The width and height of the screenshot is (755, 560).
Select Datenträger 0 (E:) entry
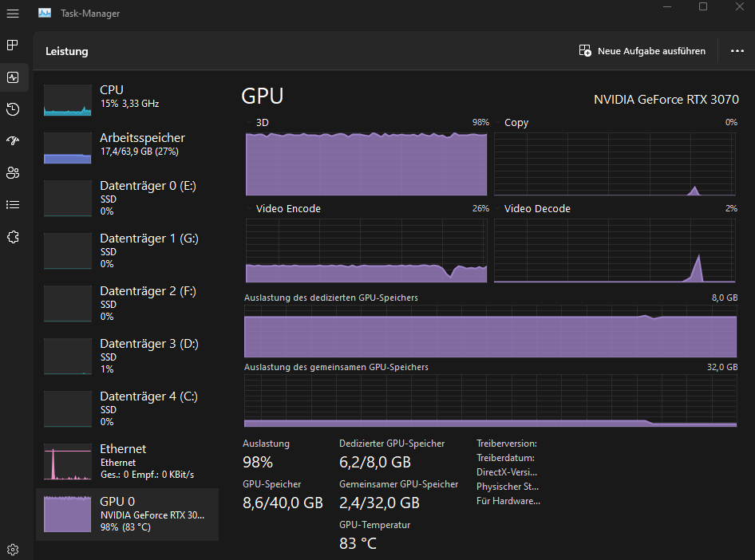pos(127,198)
